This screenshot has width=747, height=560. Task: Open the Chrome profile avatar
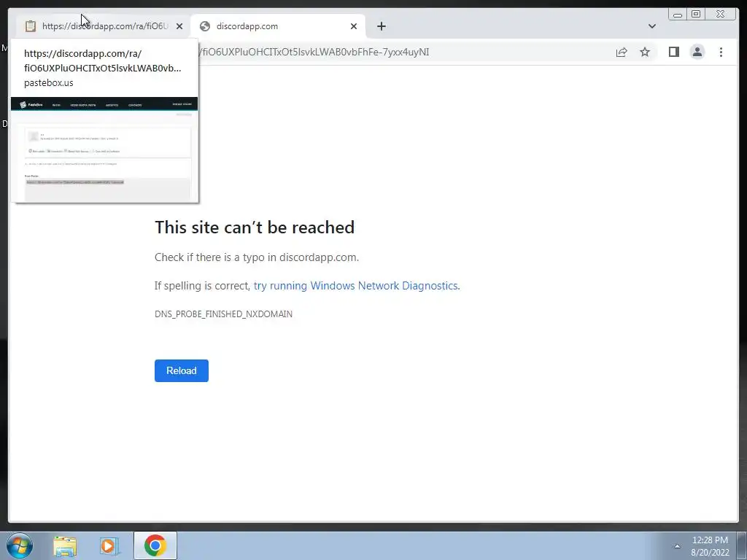(697, 52)
